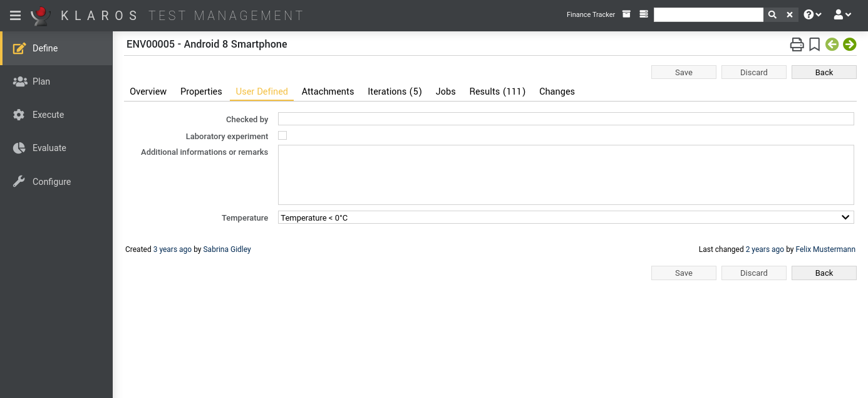This screenshot has height=398, width=868.
Task: Go to next environment with green right arrow
Action: 849,45
